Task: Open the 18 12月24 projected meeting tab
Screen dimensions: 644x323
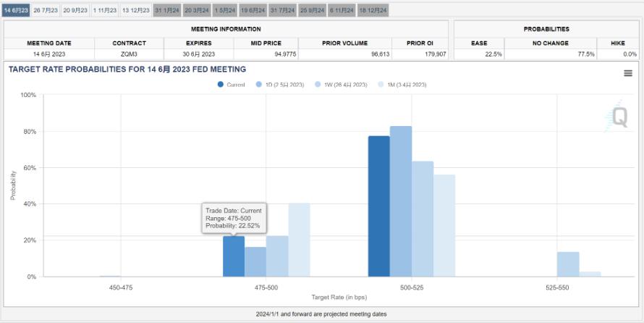Action: tap(373, 10)
